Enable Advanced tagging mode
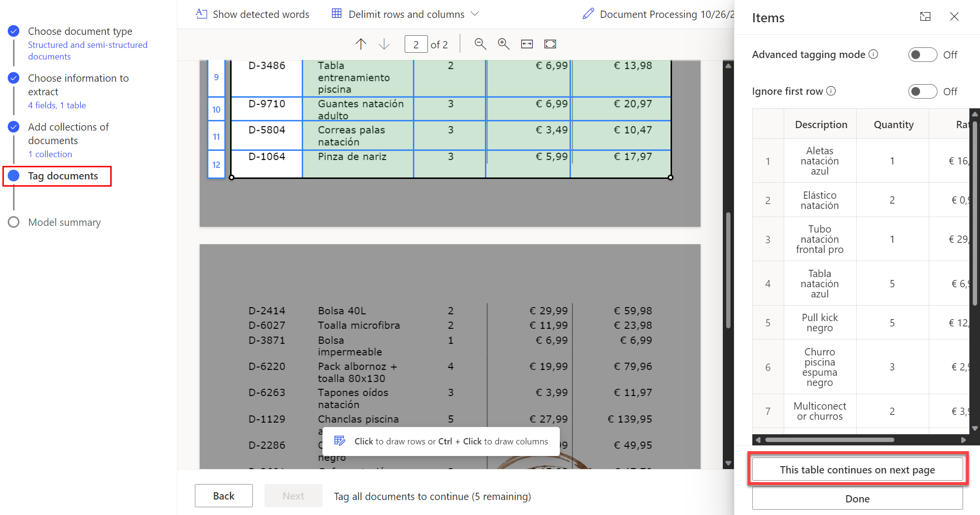The width and height of the screenshot is (980, 515). (x=922, y=55)
